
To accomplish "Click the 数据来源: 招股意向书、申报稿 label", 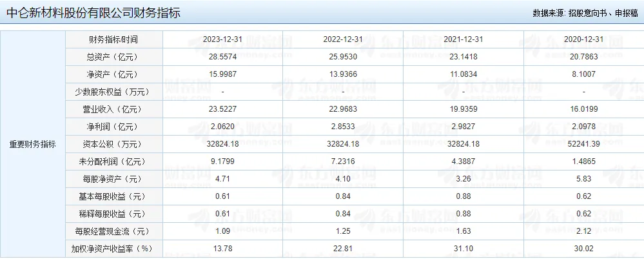I will point(585,13).
